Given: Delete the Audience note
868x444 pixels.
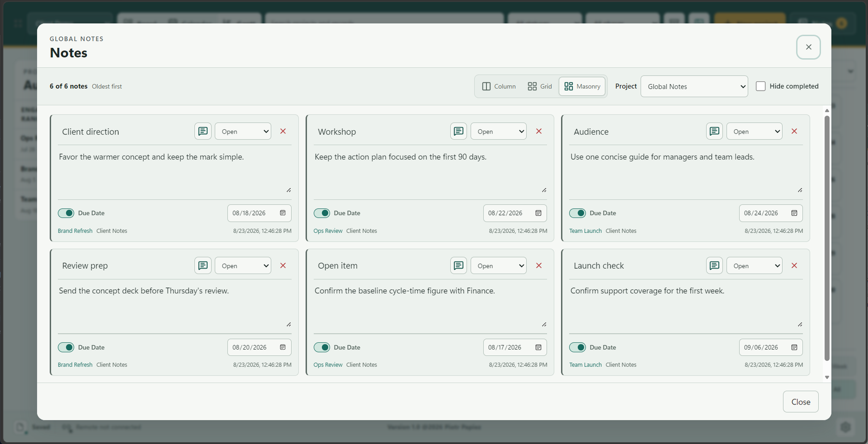Looking at the screenshot, I should click(794, 131).
